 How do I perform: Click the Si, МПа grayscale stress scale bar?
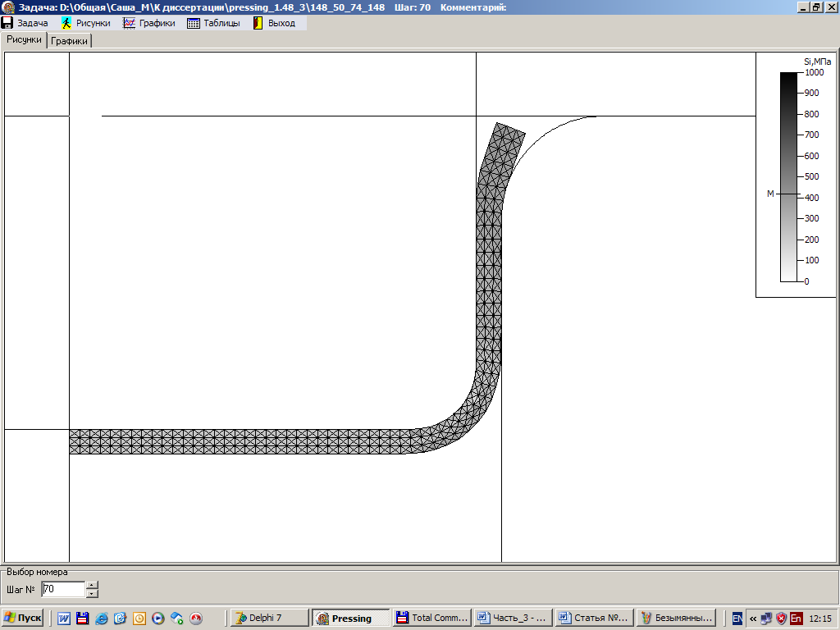[x=788, y=176]
